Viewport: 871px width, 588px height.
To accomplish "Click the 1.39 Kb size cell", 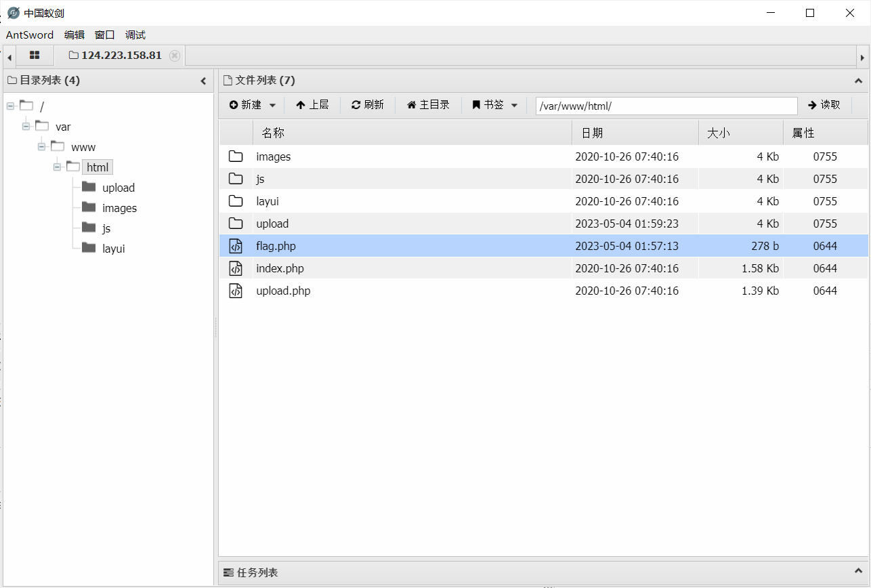I will 761,291.
